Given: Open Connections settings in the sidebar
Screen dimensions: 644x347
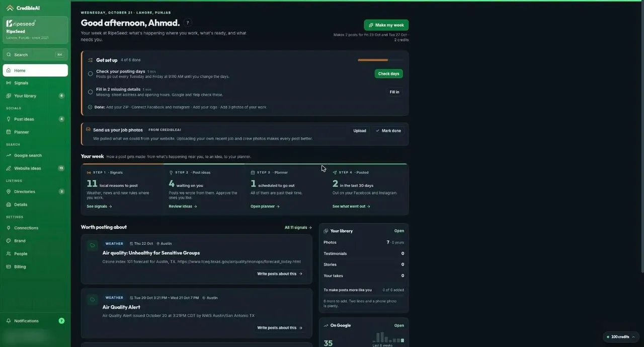Looking at the screenshot, I should (35, 228).
